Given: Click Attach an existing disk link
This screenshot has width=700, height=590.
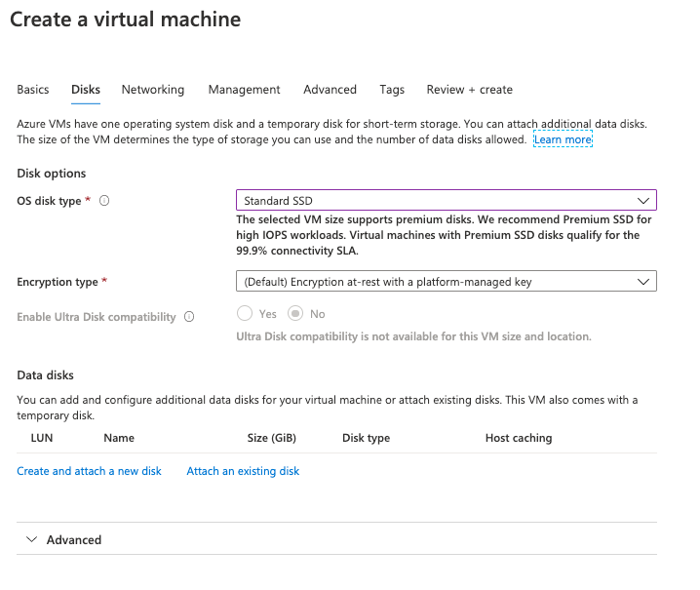Looking at the screenshot, I should point(243,471).
